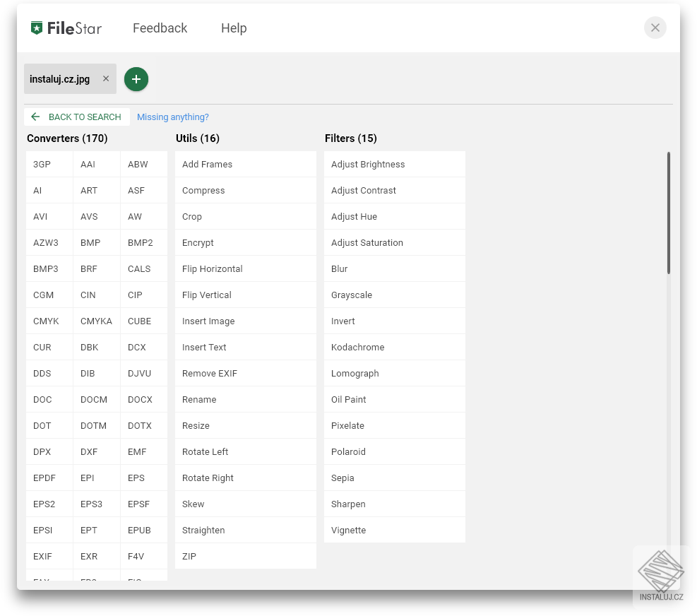The height and width of the screenshot is (616, 697).
Task: Click the Missing anything? link
Action: click(173, 117)
